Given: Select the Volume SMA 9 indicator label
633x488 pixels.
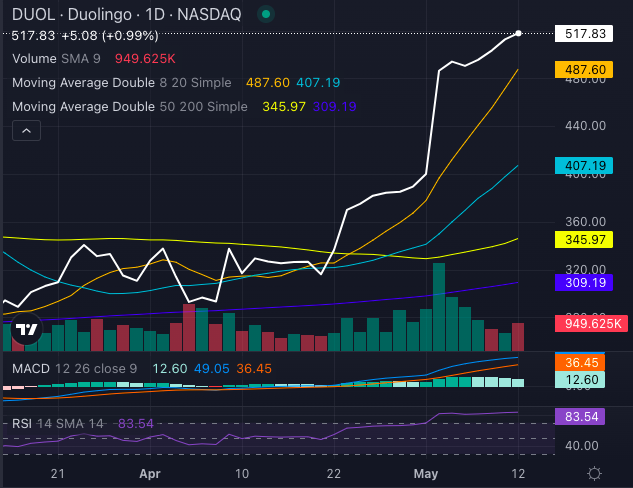Looking at the screenshot, I should pos(56,59).
